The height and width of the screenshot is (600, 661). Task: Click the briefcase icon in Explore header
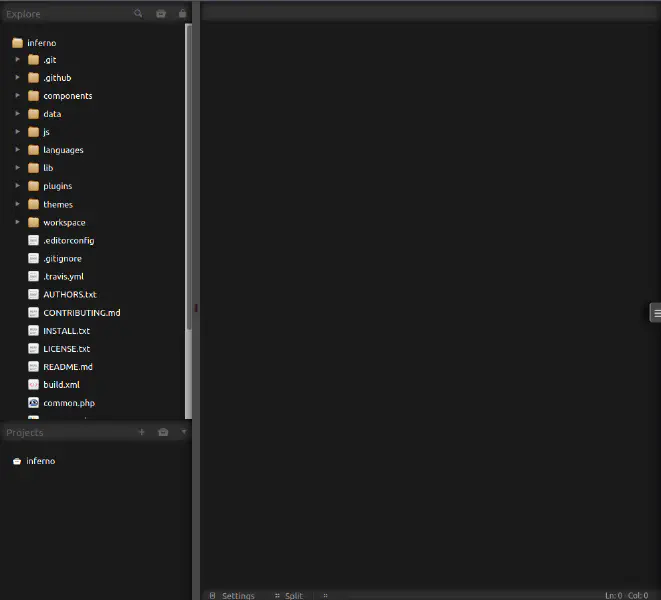[x=161, y=14]
